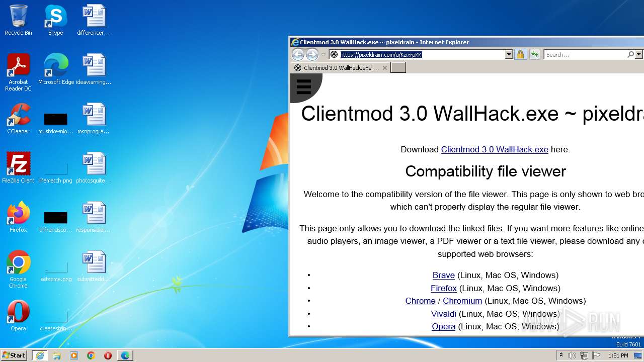This screenshot has height=362, width=644.
Task: Click Opera icon in the taskbar
Action: click(x=108, y=355)
